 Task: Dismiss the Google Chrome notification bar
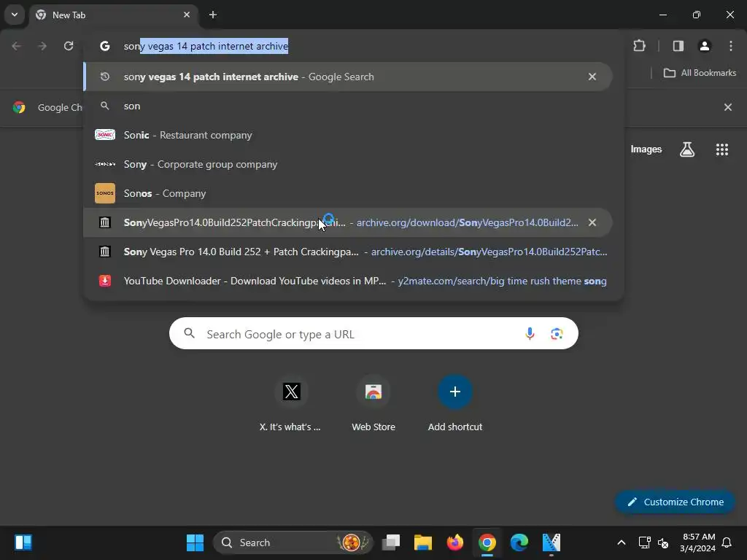tap(727, 107)
